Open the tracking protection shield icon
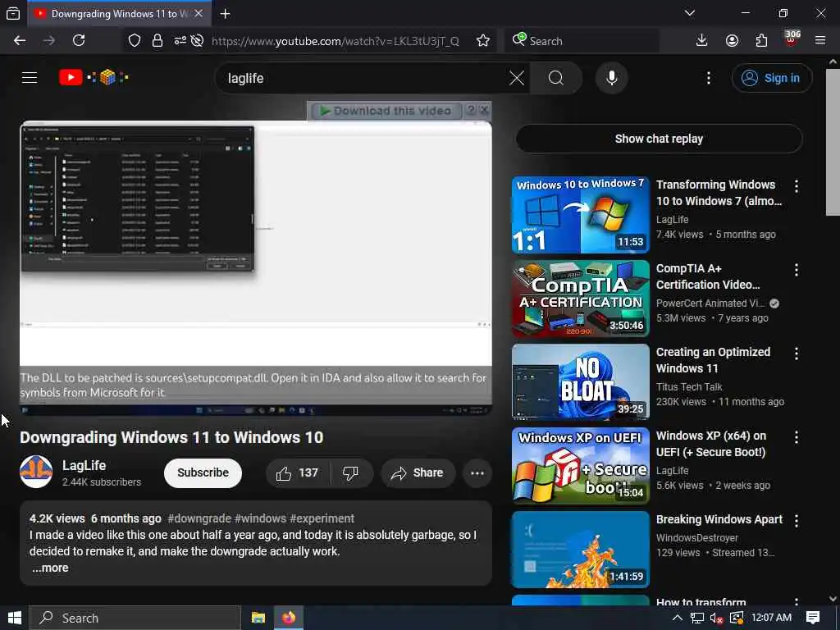This screenshot has height=630, width=840. [135, 41]
